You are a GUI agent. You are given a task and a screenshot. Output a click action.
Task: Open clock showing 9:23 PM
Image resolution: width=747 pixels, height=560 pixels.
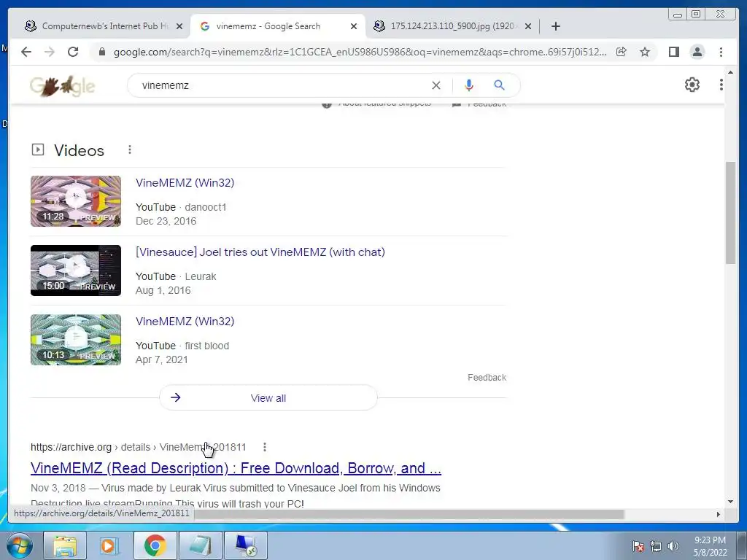[710, 546]
